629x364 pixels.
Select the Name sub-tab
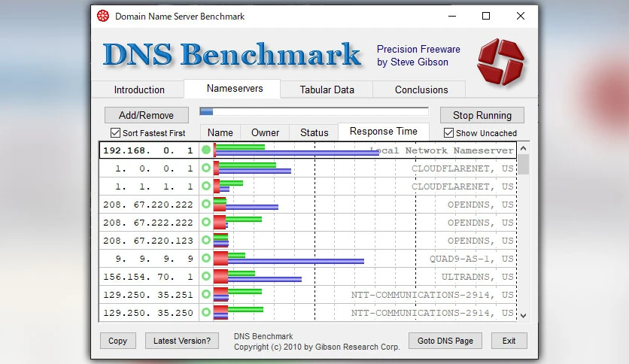tap(220, 132)
